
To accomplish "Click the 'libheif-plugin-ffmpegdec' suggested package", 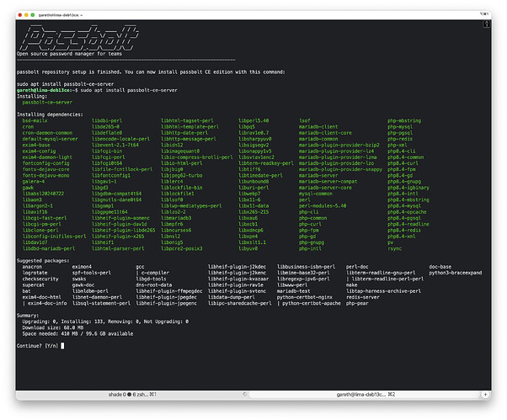I will click(x=169, y=291).
